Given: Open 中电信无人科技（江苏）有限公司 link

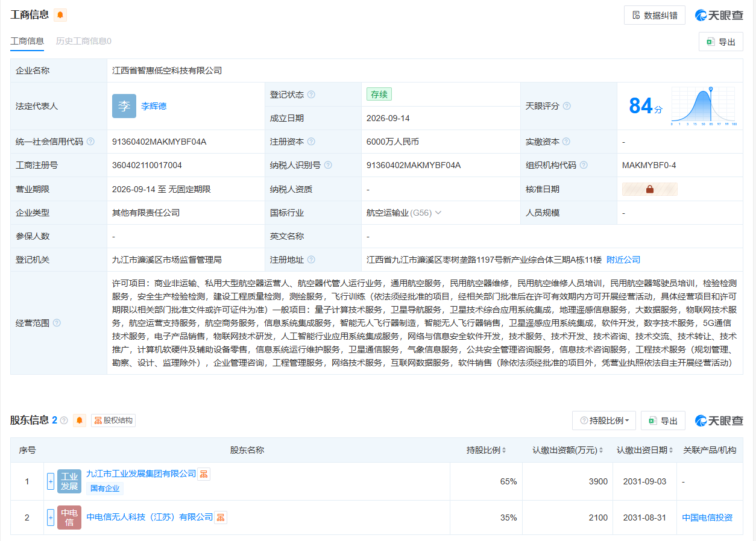Looking at the screenshot, I should point(150,517).
